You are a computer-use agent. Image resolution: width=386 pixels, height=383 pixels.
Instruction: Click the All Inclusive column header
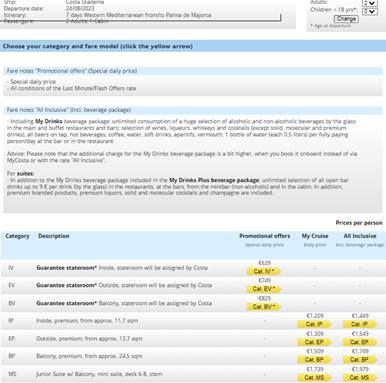[x=360, y=236]
